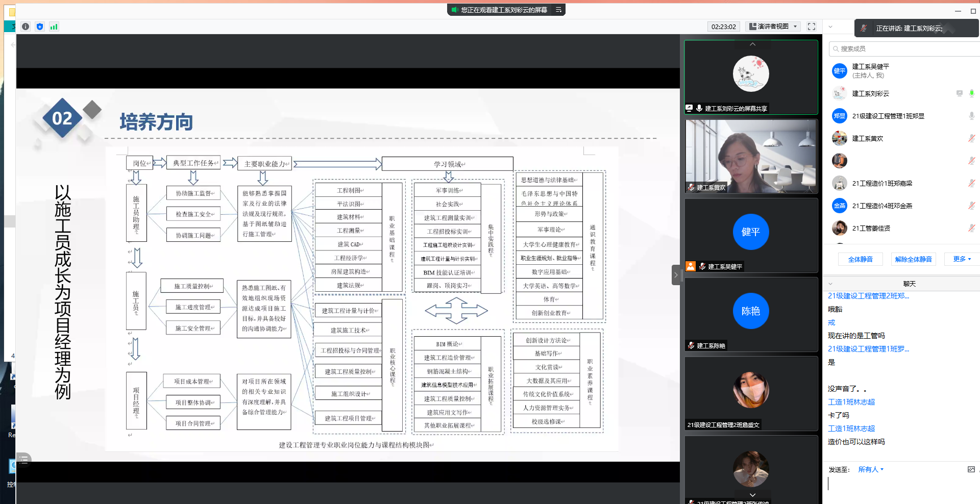Click the 全体静音 button
Image resolution: width=980 pixels, height=504 pixels.
[860, 259]
